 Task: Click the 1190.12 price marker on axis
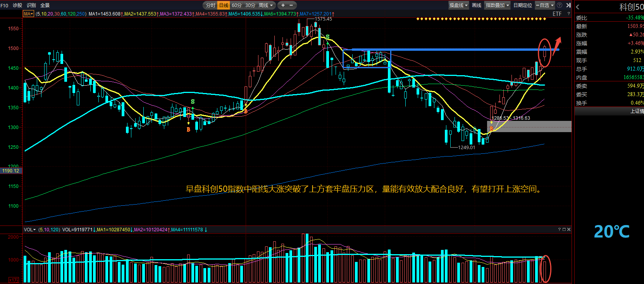click(x=10, y=171)
